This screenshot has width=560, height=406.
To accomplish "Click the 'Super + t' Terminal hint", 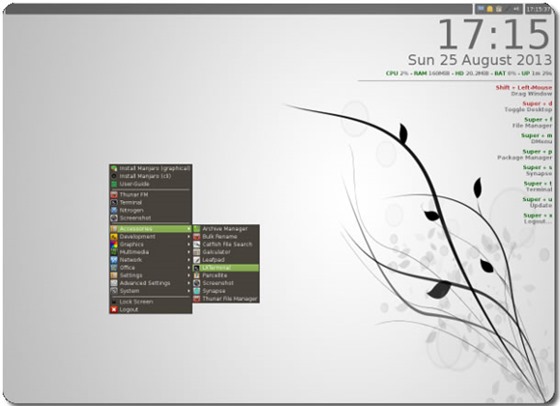I will click(x=538, y=186).
